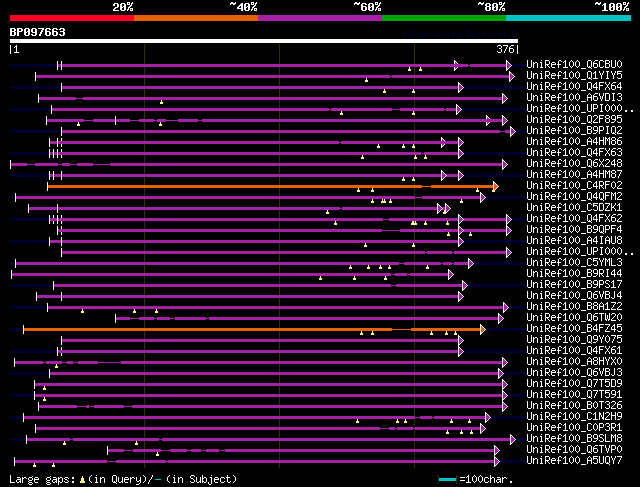Click the 'Large gaps' legend text
The image size is (640, 487).
[42, 479]
